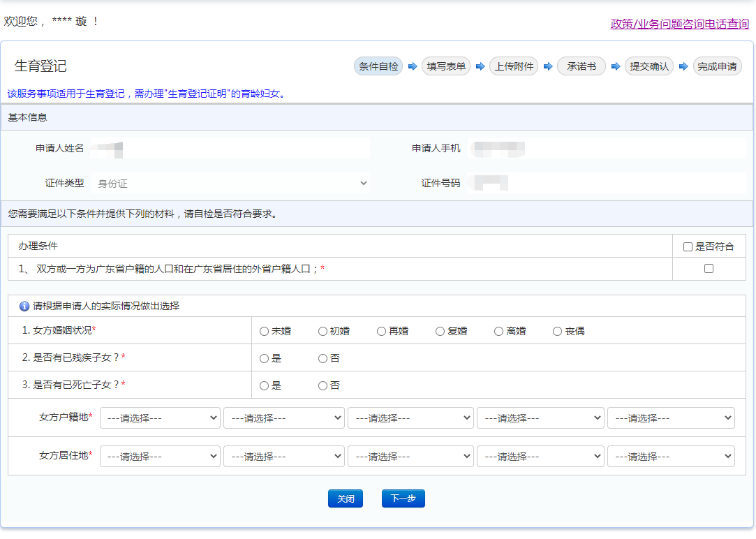Click the 下一步 button

pos(403,499)
